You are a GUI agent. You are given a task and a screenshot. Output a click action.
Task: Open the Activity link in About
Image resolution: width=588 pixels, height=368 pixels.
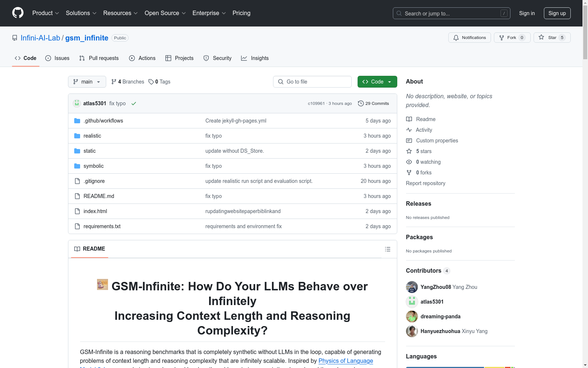[x=419, y=130]
